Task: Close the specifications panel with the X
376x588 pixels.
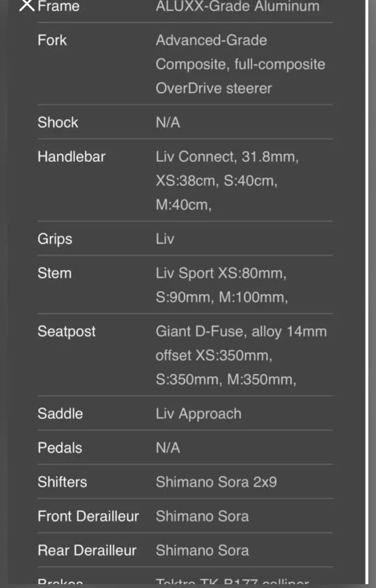Action: [26, 5]
